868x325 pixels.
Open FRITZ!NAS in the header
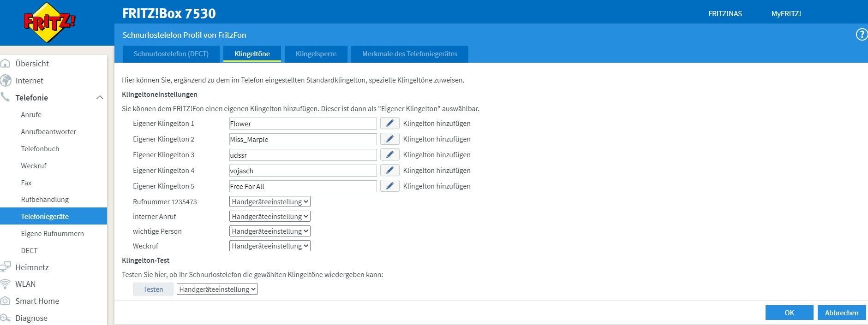725,14
